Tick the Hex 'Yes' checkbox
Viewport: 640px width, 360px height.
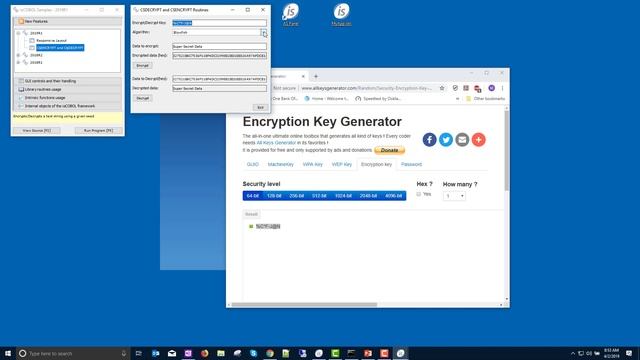[418, 194]
